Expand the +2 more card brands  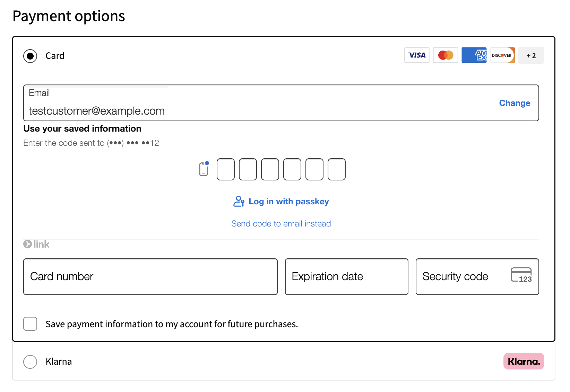531,55
